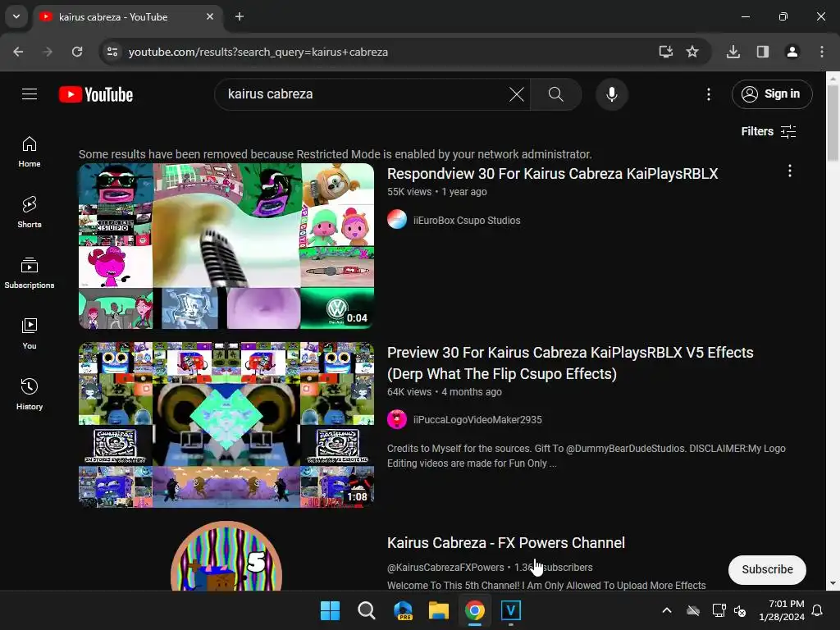Open action menu for Respondview 30 video
Image resolution: width=840 pixels, height=630 pixels.
(x=789, y=171)
